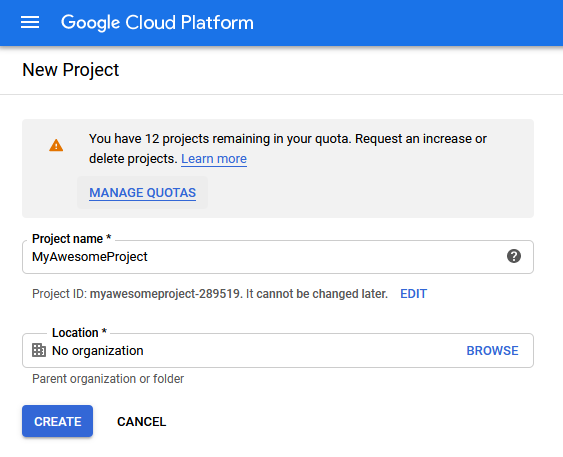Click the Location field label
563x457 pixels.
click(x=79, y=333)
